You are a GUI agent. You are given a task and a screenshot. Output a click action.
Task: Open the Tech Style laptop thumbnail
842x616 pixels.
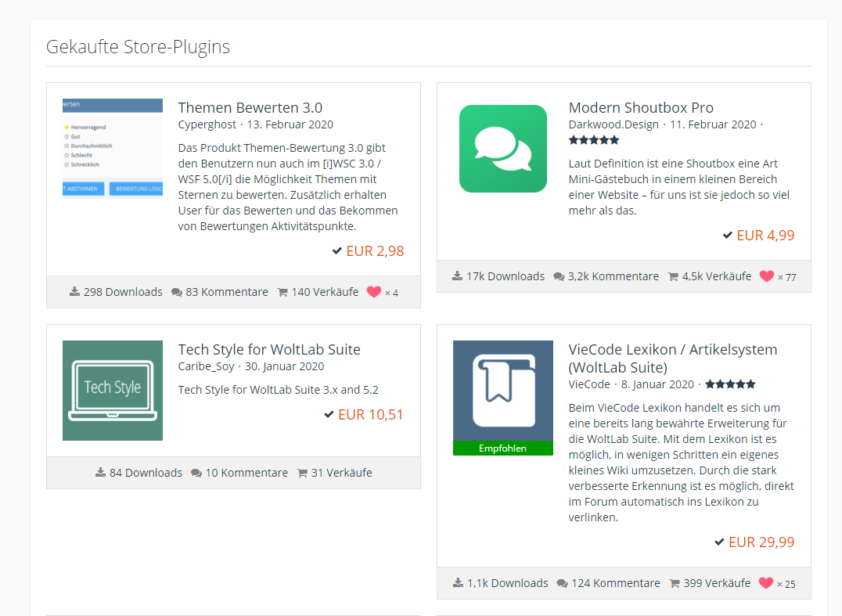(x=113, y=390)
